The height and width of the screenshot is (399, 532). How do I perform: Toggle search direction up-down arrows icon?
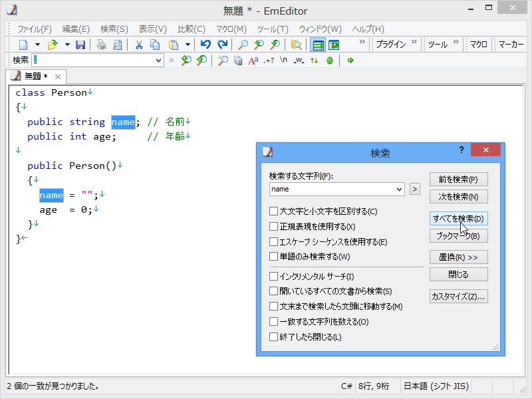click(314, 61)
